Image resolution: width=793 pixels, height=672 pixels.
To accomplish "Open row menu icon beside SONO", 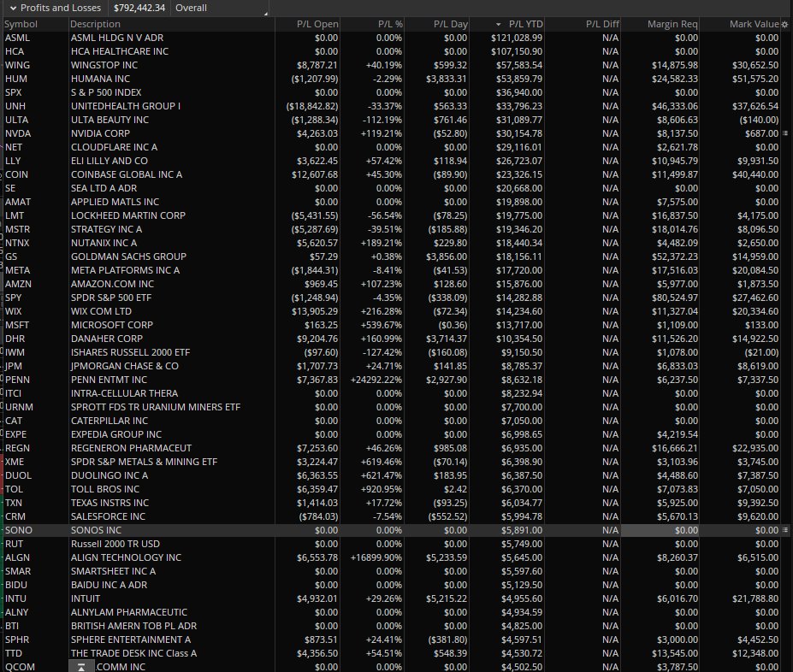I will pyautogui.click(x=785, y=530).
